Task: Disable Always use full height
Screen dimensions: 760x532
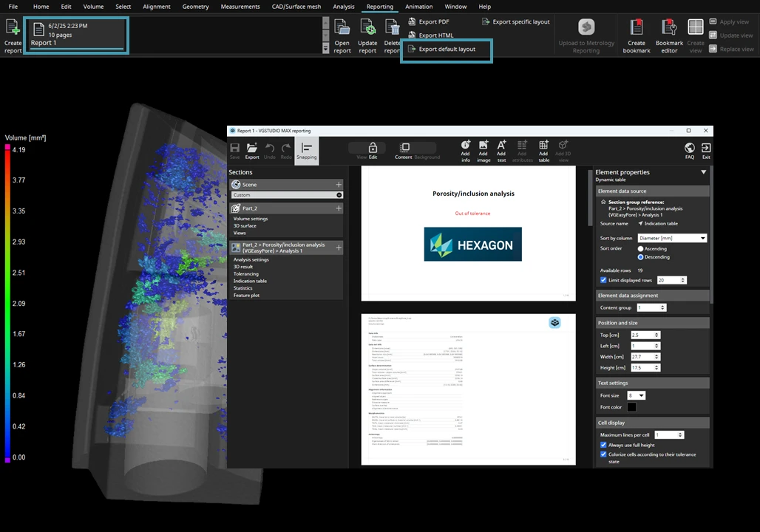Action: (603, 445)
